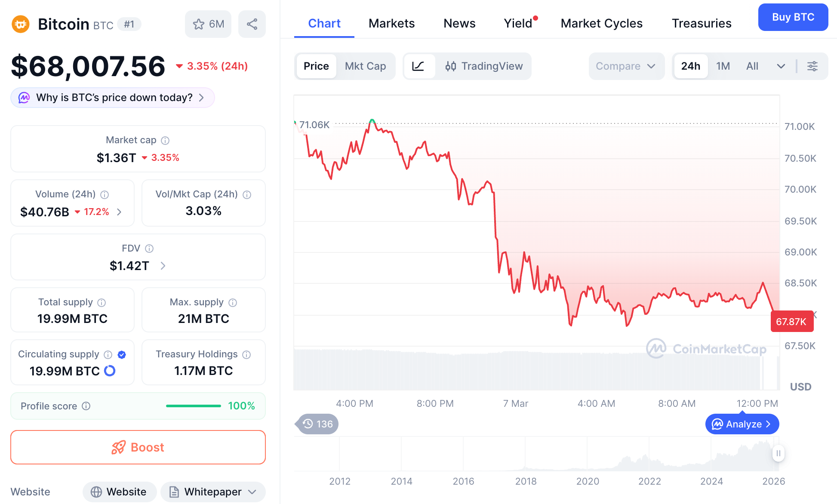Open the Compare dropdown
Screen dimensions: 837x504
click(x=626, y=66)
